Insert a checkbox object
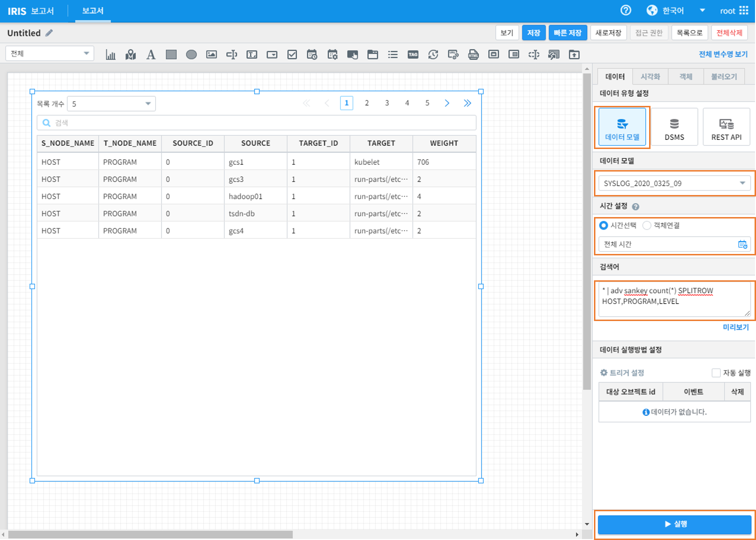Image resolution: width=756 pixels, height=540 pixels. [292, 55]
